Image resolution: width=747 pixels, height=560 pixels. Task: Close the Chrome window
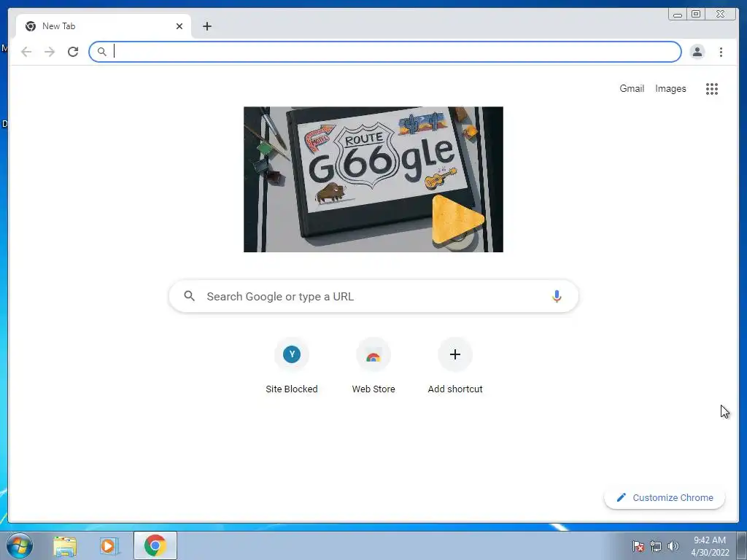point(721,15)
